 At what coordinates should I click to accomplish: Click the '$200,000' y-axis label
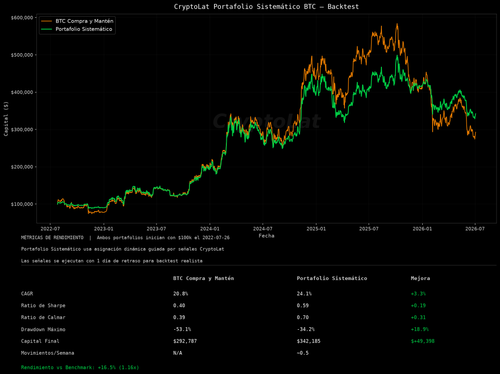point(22,167)
